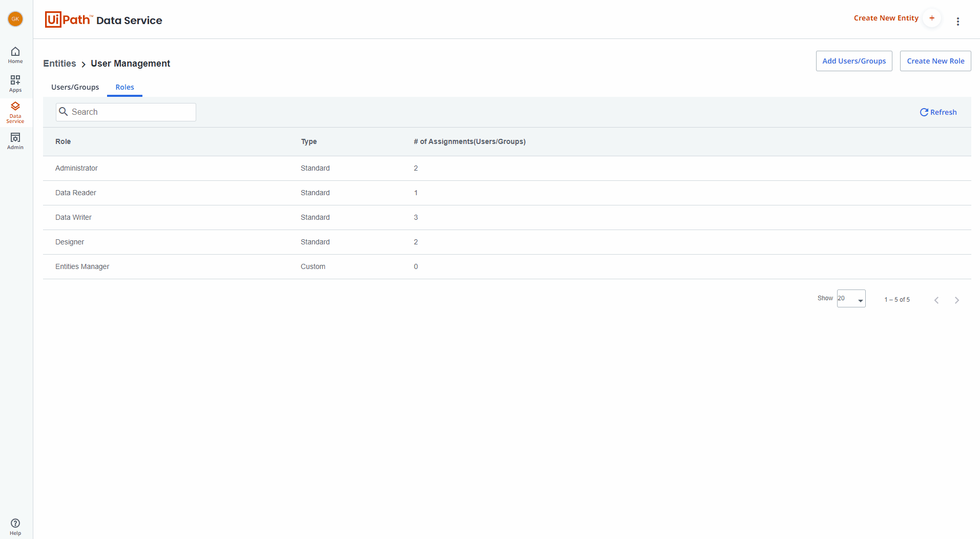Open the Entities Manager role
Viewport: 980px width, 539px height.
pos(507,266)
